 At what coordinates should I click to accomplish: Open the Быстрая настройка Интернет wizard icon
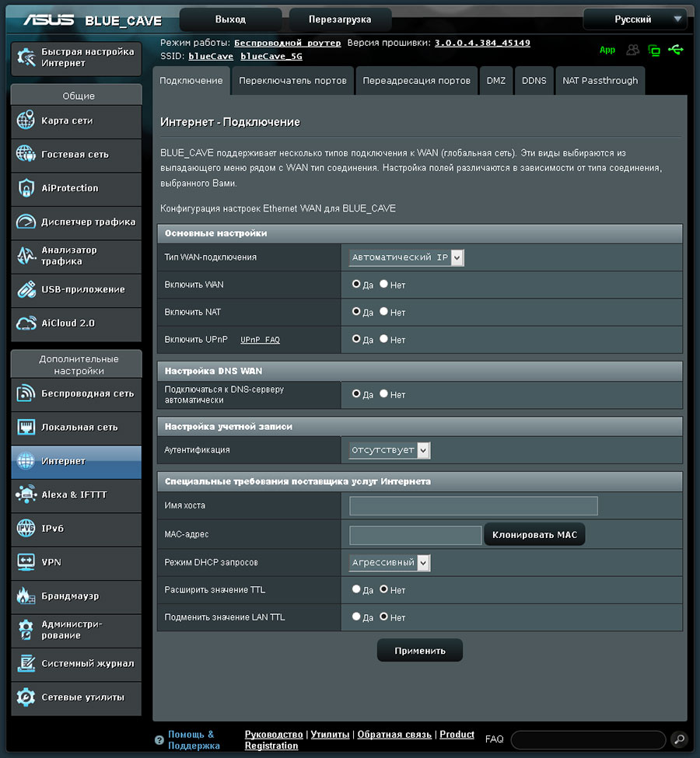[26, 57]
